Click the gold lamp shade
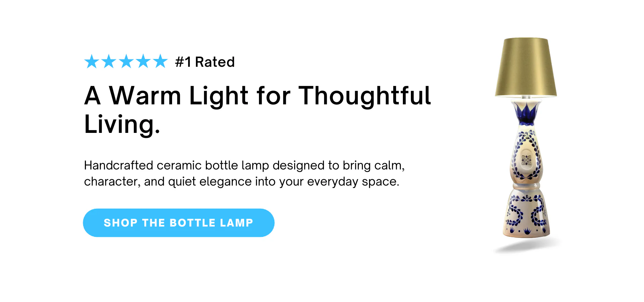This screenshot has height=302, width=644. point(526,68)
